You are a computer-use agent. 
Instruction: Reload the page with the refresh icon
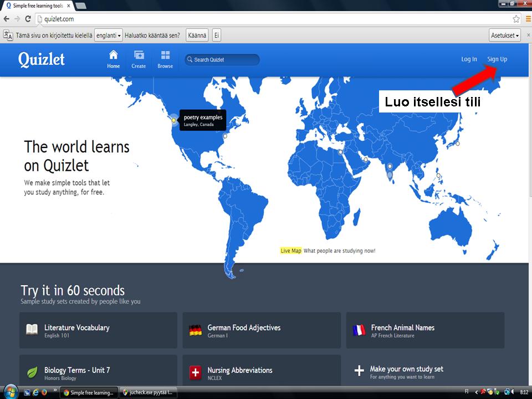[28, 19]
